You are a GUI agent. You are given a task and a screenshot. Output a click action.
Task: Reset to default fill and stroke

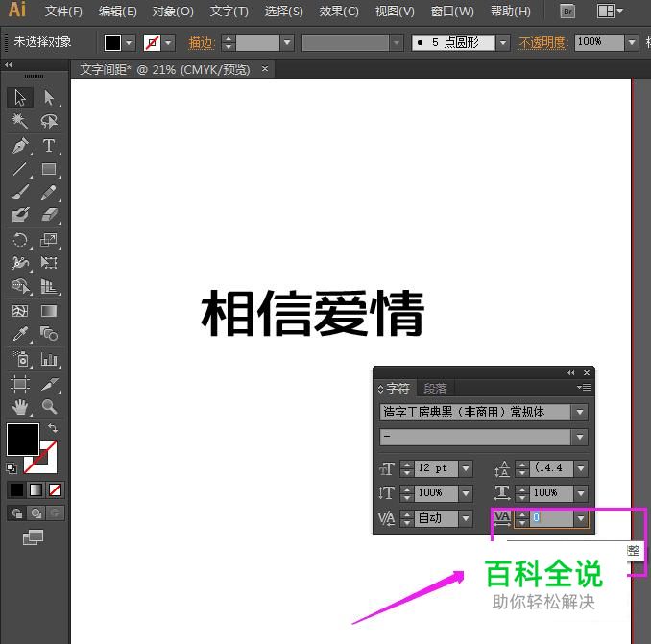point(12,468)
